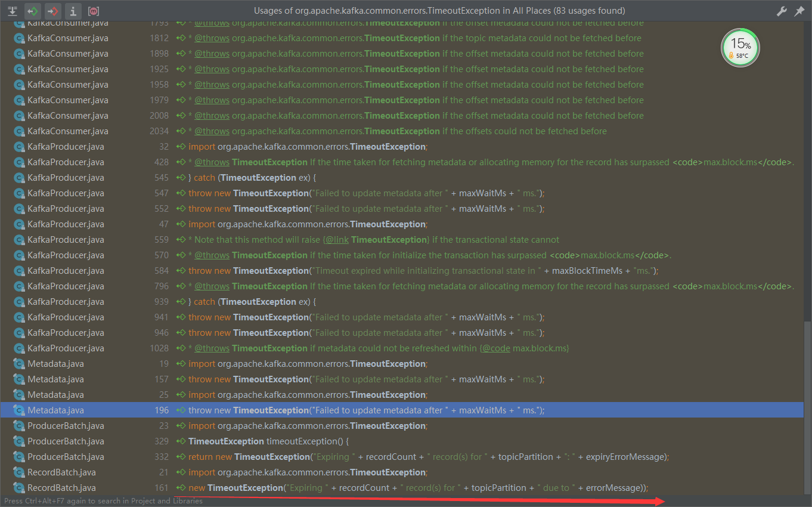Click the usage arrow icon on RecordBatch.java line 161
Screen dimensions: 812x507
(x=181, y=488)
